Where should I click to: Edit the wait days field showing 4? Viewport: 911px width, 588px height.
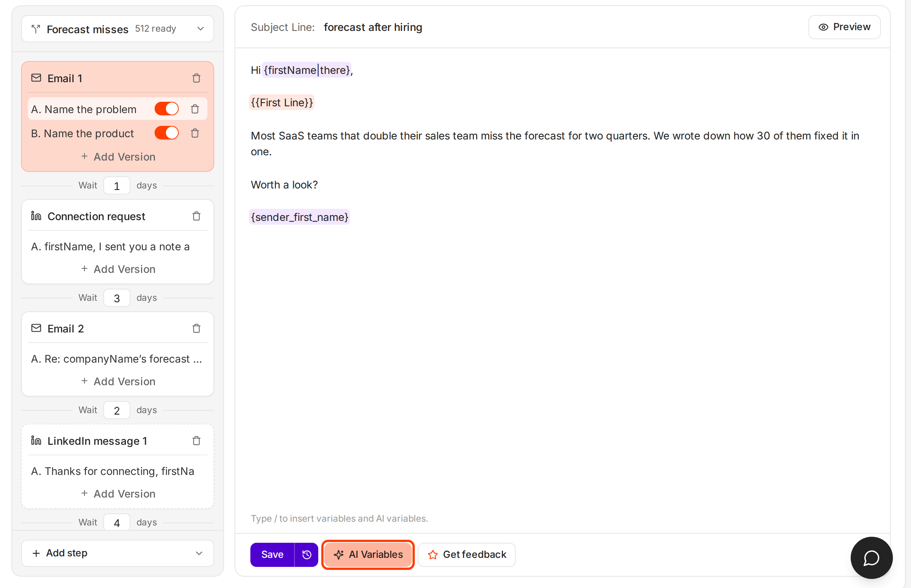pyautogui.click(x=117, y=522)
